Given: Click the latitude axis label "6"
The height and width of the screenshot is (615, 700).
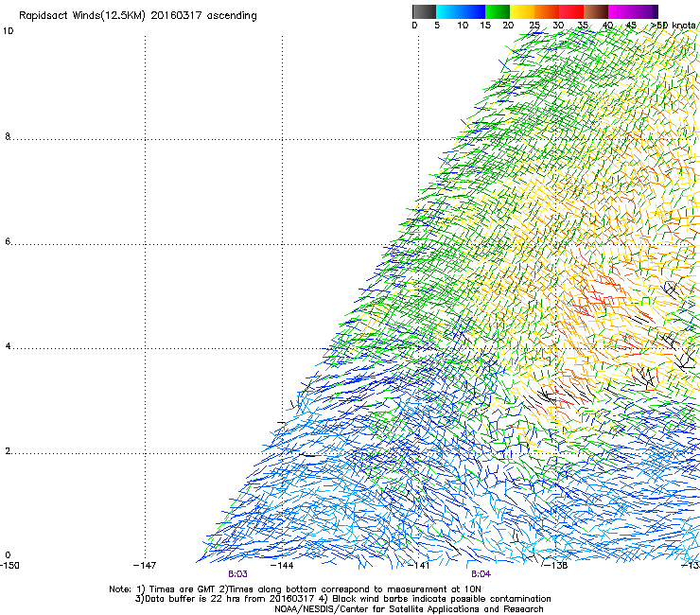Looking at the screenshot, I should click(8, 241).
